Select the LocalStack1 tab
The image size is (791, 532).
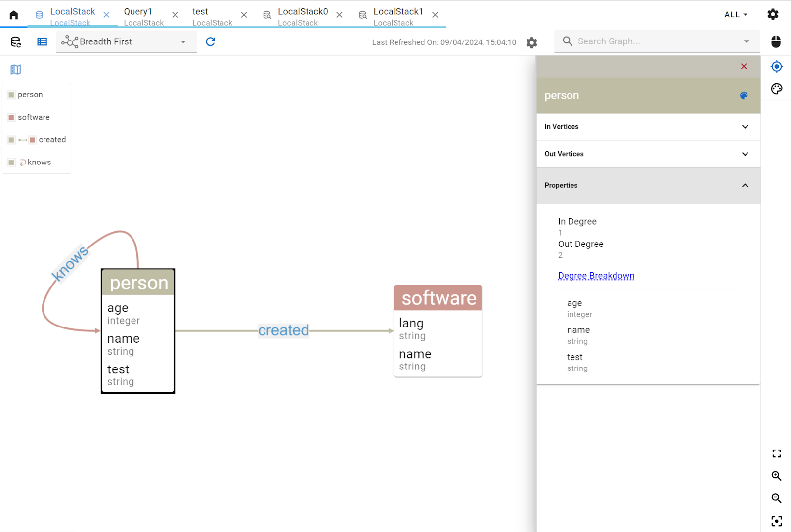pyautogui.click(x=398, y=11)
